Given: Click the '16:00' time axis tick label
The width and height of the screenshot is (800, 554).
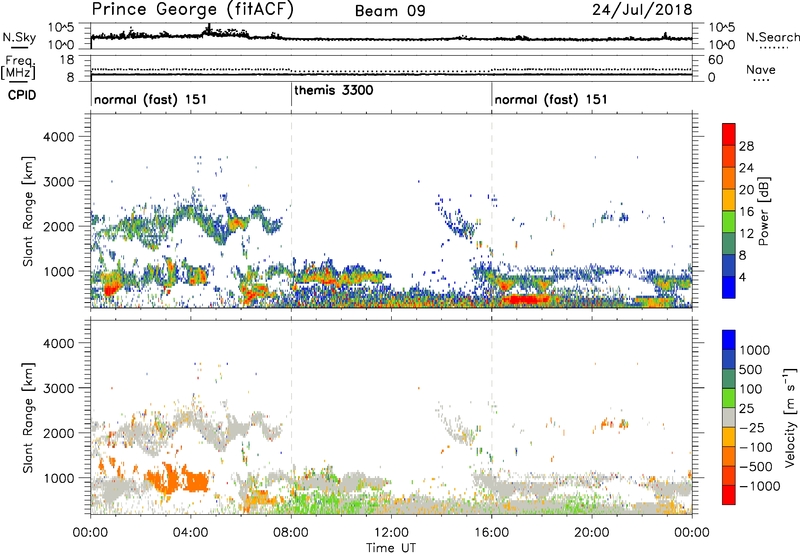Looking at the screenshot, I should coord(491,533).
